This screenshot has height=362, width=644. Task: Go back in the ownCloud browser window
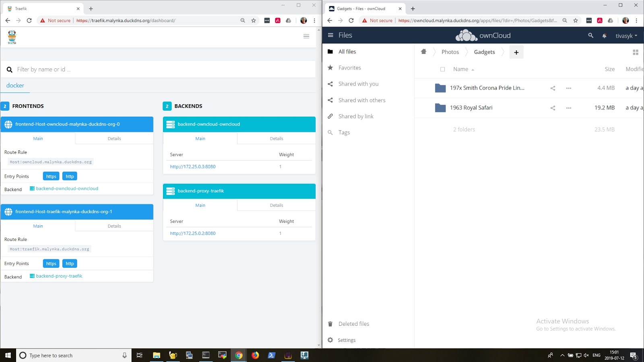(330, 21)
